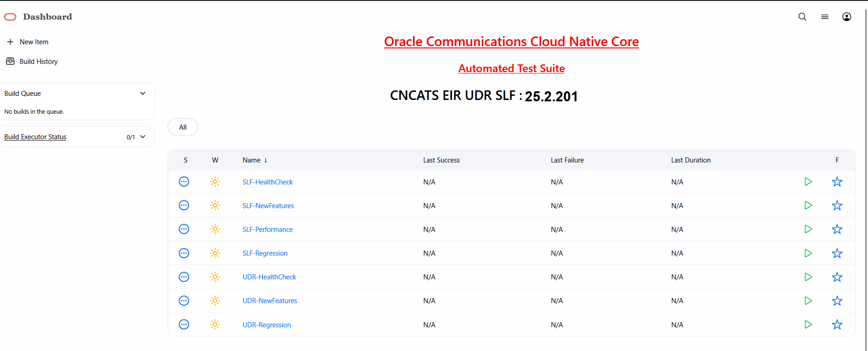The height and width of the screenshot is (351, 868).
Task: Open the SLF-HealthCheck job
Action: pyautogui.click(x=268, y=182)
